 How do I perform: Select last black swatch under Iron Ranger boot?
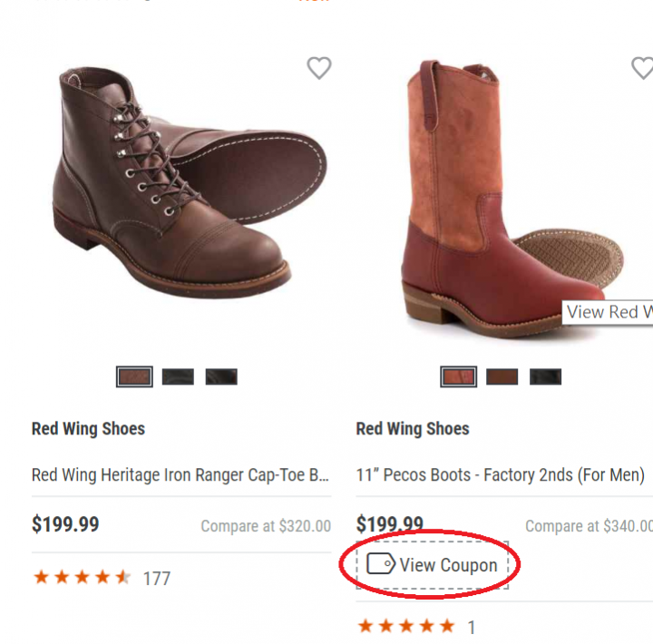pyautogui.click(x=221, y=376)
